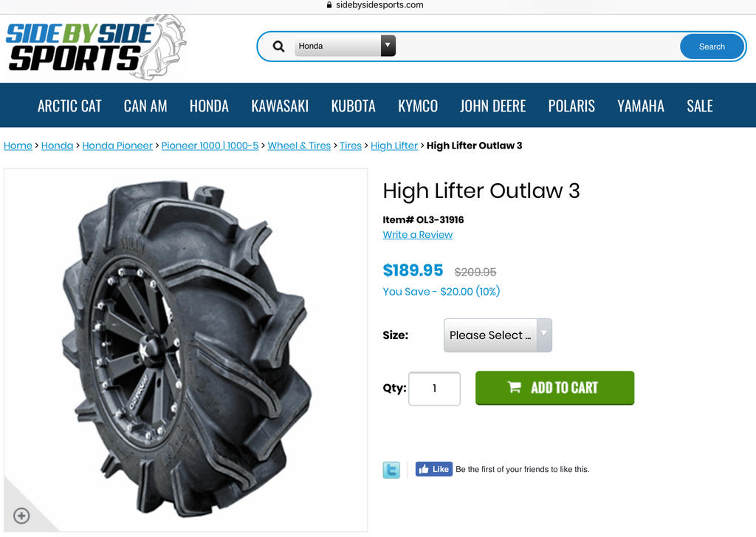Expand the Size Please Select dropdown
The image size is (756, 537).
(498, 335)
